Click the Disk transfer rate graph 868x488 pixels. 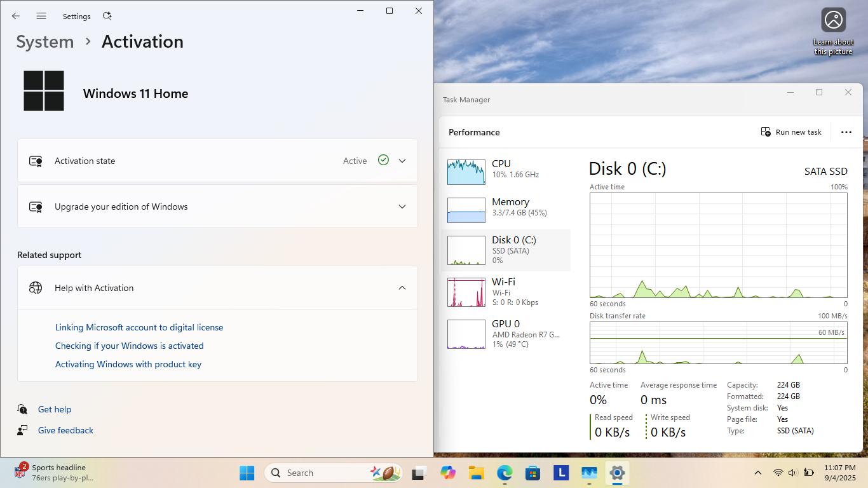click(719, 343)
